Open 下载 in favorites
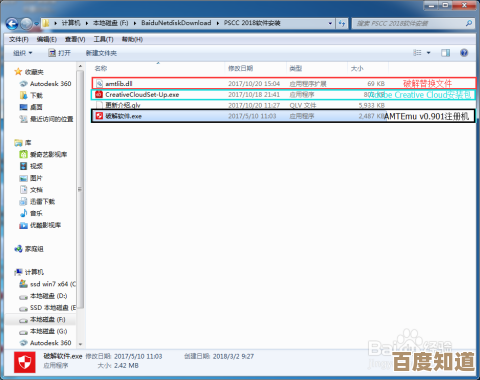Image resolution: width=480 pixels, height=380 pixels. [x=36, y=95]
